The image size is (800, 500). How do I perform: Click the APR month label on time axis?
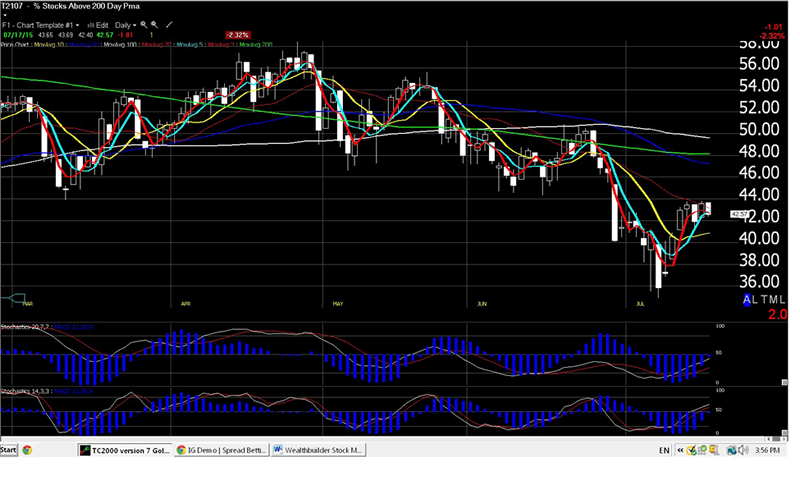pos(186,304)
